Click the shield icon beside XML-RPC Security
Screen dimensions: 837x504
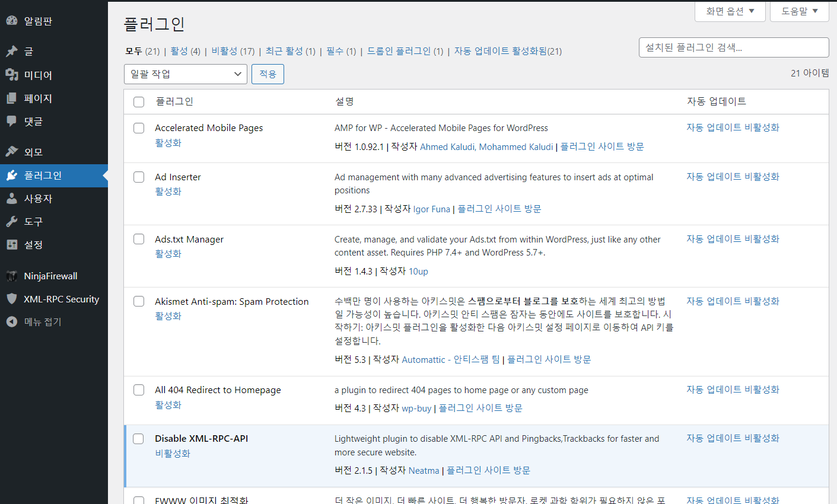click(12, 299)
